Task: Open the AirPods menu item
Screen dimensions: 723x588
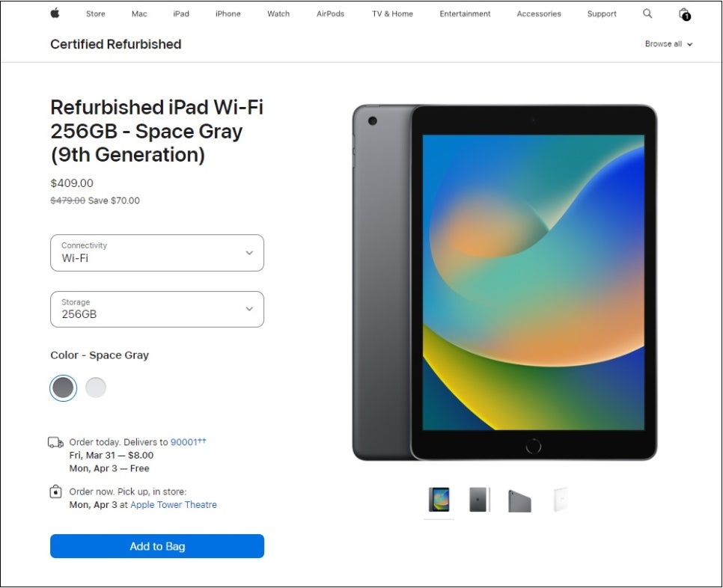Action: point(330,13)
